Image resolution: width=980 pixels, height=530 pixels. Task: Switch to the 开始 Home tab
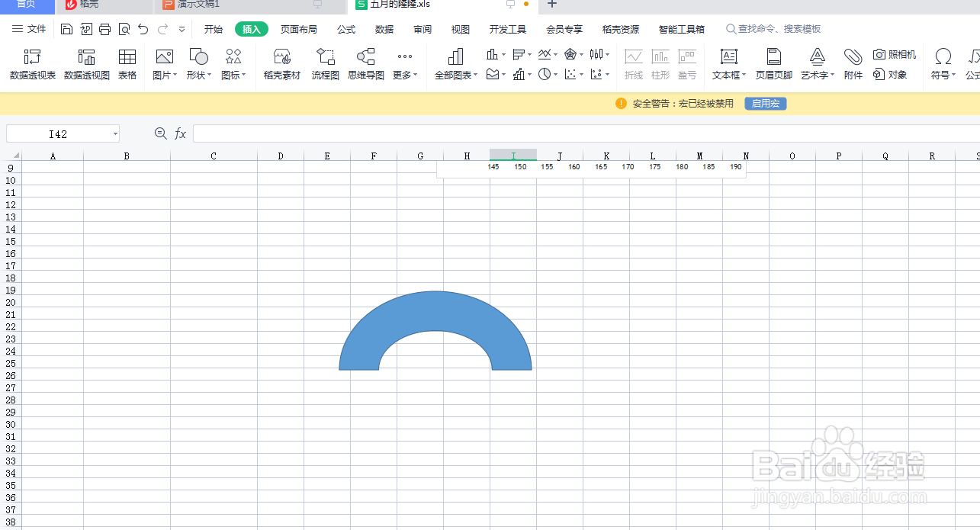coord(214,29)
